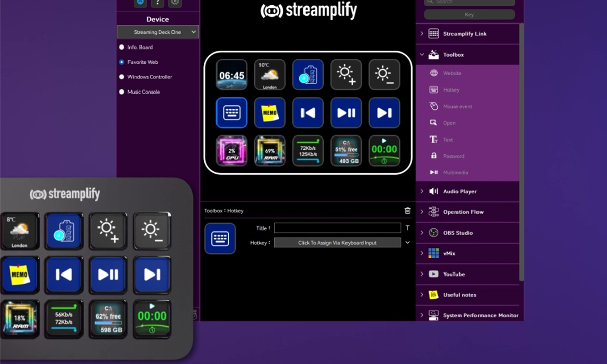
Task: Select the London weather key in grid
Action: coord(270,75)
